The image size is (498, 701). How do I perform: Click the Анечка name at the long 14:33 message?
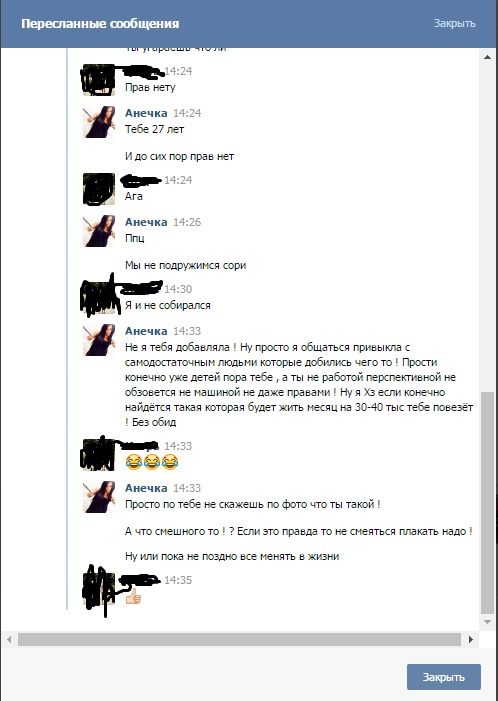click(x=146, y=331)
